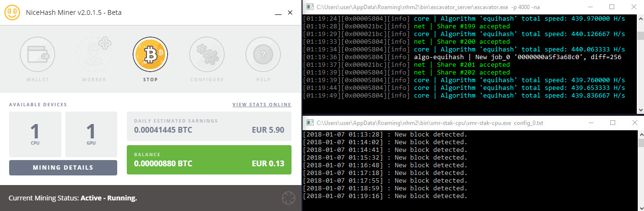Click the xmr-stak console scroll up arrow

pos(640,135)
